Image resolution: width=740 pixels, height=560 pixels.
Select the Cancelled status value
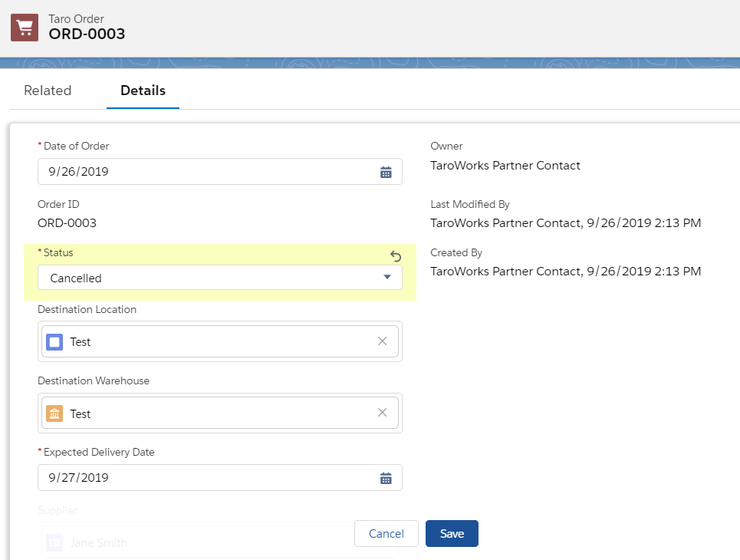coord(74,278)
